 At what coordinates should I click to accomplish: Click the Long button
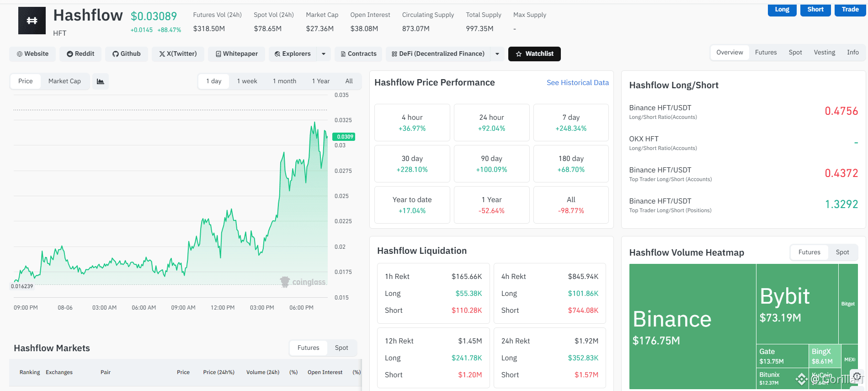point(782,10)
